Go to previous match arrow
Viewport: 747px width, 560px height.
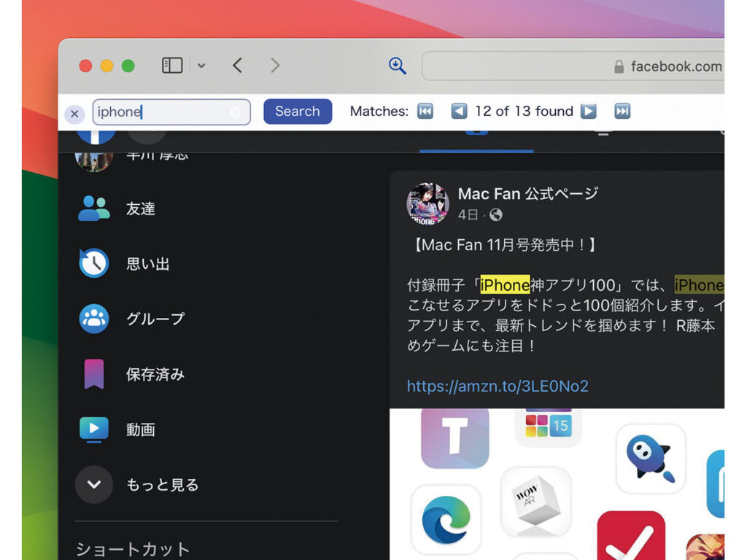click(459, 112)
